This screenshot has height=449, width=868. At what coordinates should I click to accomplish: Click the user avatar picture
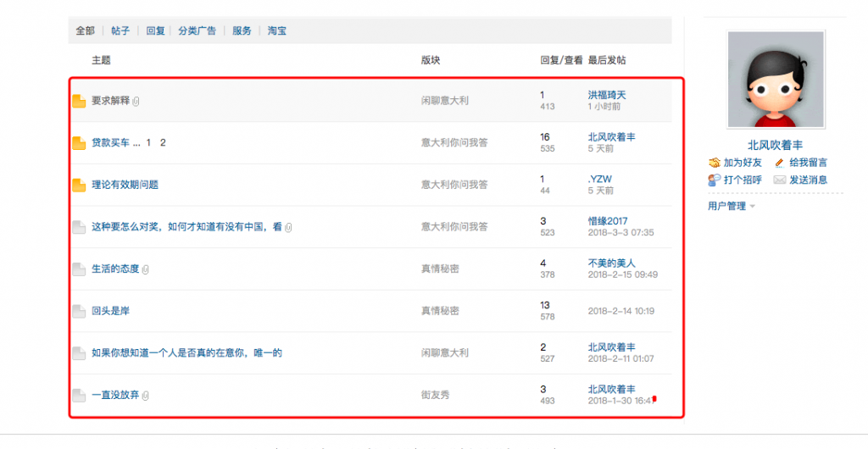point(776,79)
